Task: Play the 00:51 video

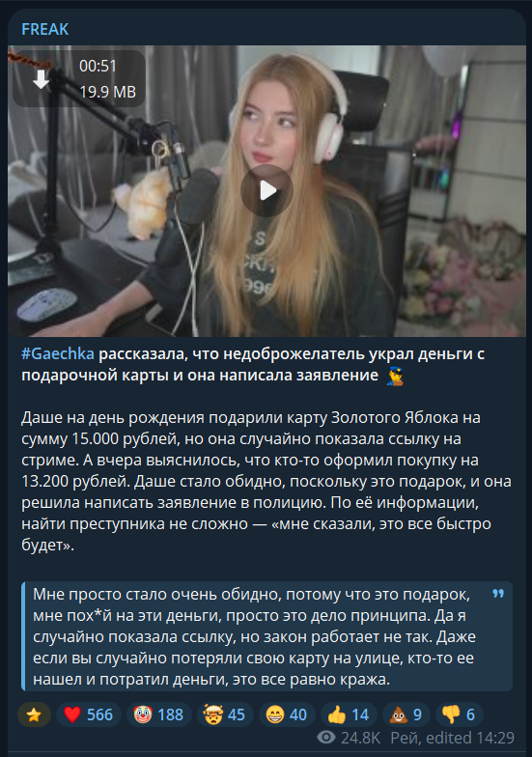Action: tap(266, 190)
